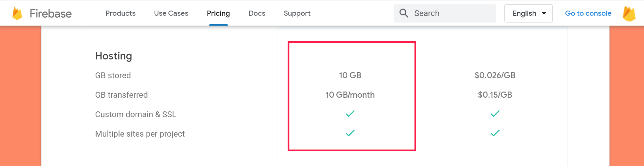Click the Firebase flame logo icon
Image resolution: width=644 pixels, height=166 pixels.
click(x=17, y=14)
